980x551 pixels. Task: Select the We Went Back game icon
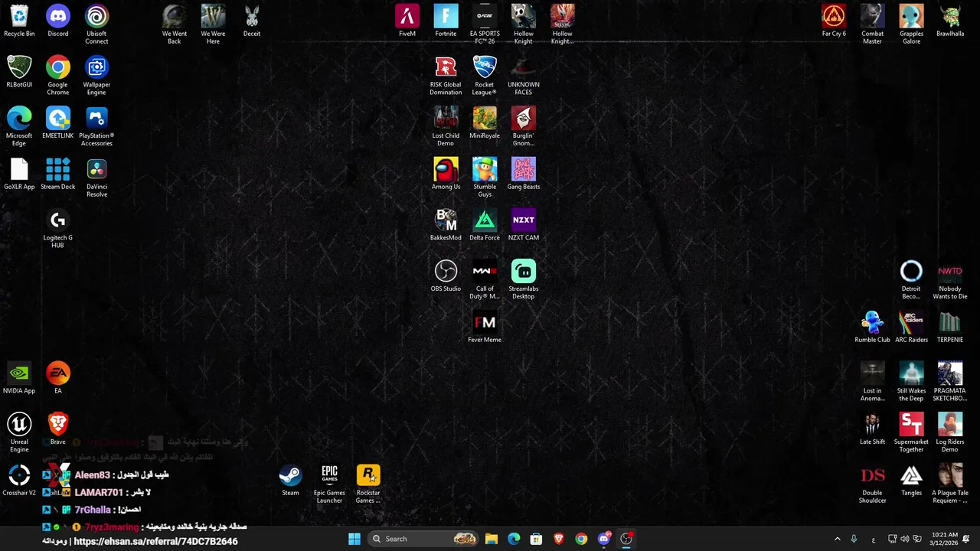coord(175,24)
